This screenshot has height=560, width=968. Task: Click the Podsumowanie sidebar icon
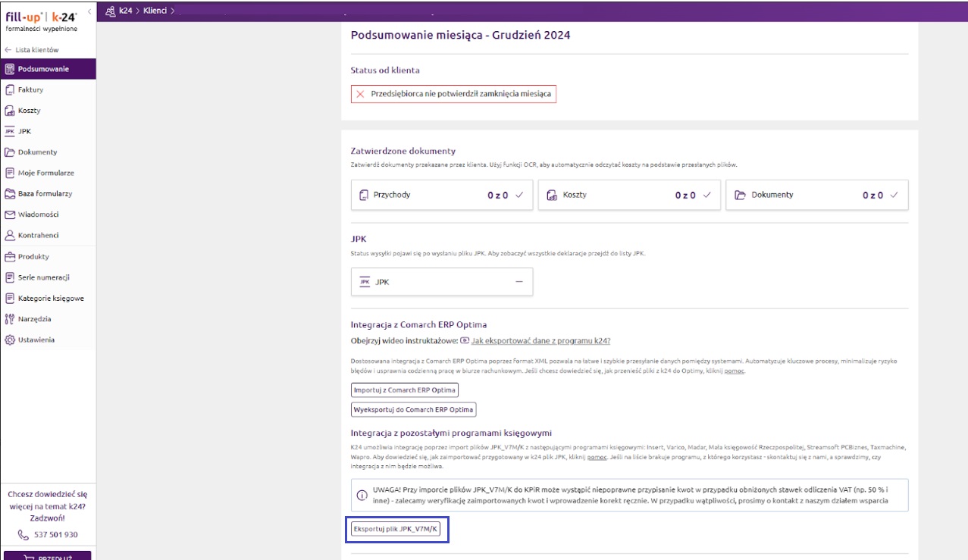10,69
